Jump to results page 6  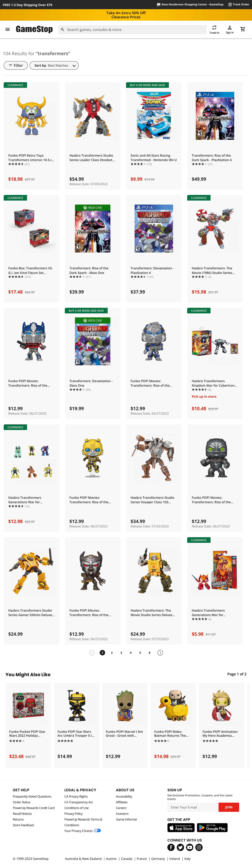point(150,653)
